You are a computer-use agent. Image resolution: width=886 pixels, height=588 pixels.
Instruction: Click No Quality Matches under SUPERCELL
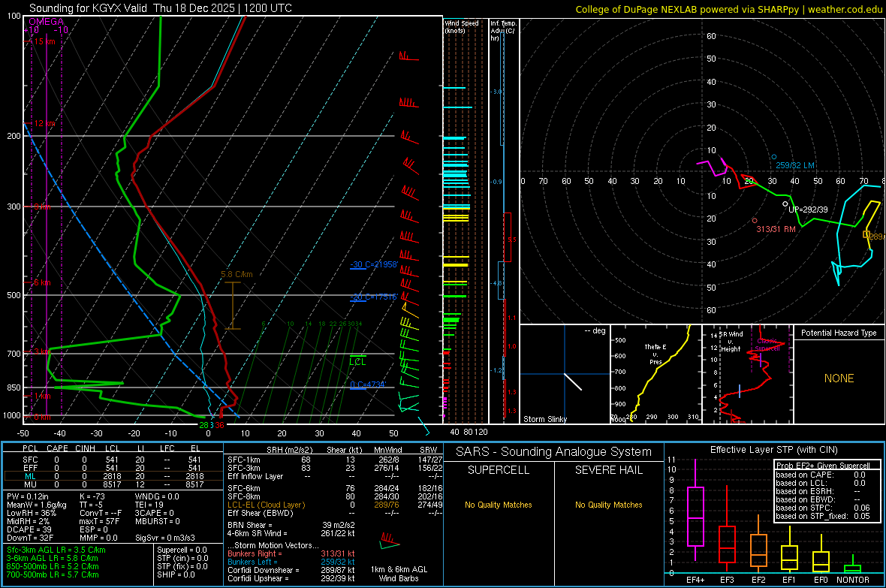[499, 505]
